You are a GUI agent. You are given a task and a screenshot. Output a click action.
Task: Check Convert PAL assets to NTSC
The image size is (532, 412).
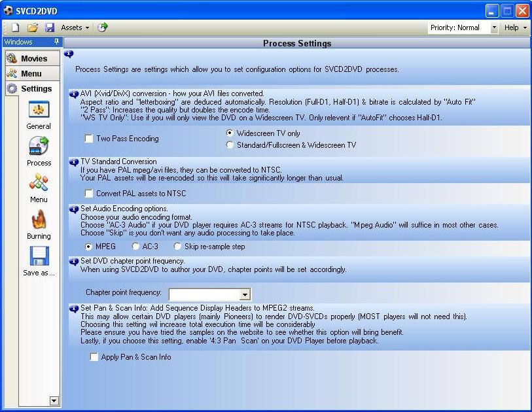(x=89, y=194)
